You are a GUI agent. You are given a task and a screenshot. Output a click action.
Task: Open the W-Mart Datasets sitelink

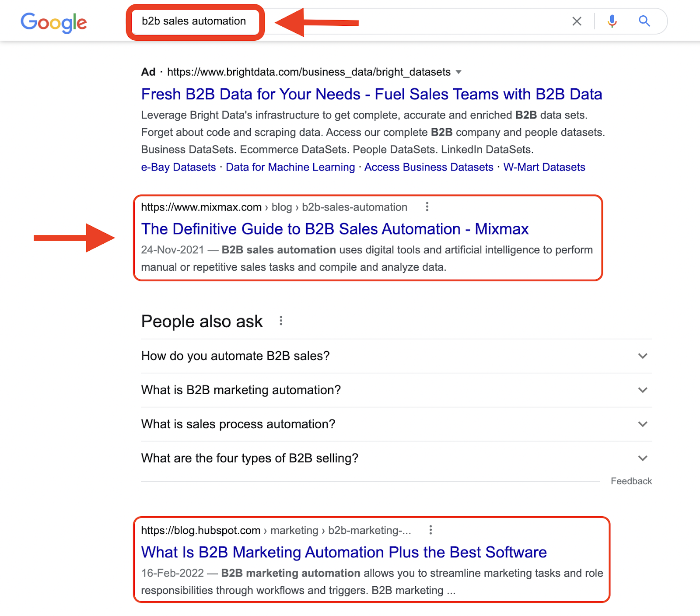[x=544, y=167]
